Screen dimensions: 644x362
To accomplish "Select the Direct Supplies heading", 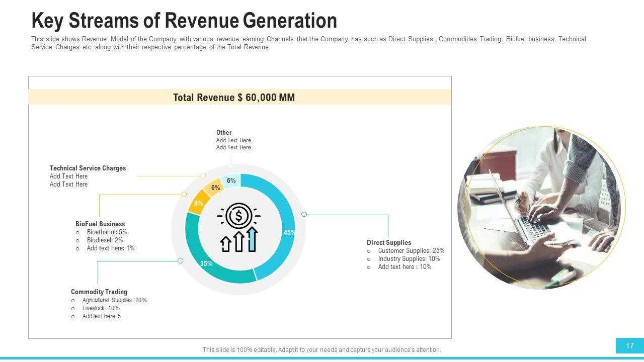I will tap(389, 242).
